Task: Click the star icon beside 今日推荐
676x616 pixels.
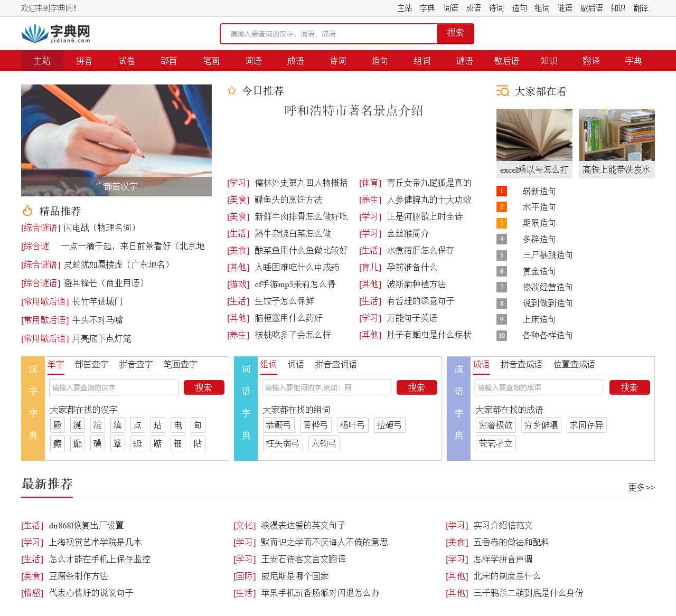Action: pos(232,90)
